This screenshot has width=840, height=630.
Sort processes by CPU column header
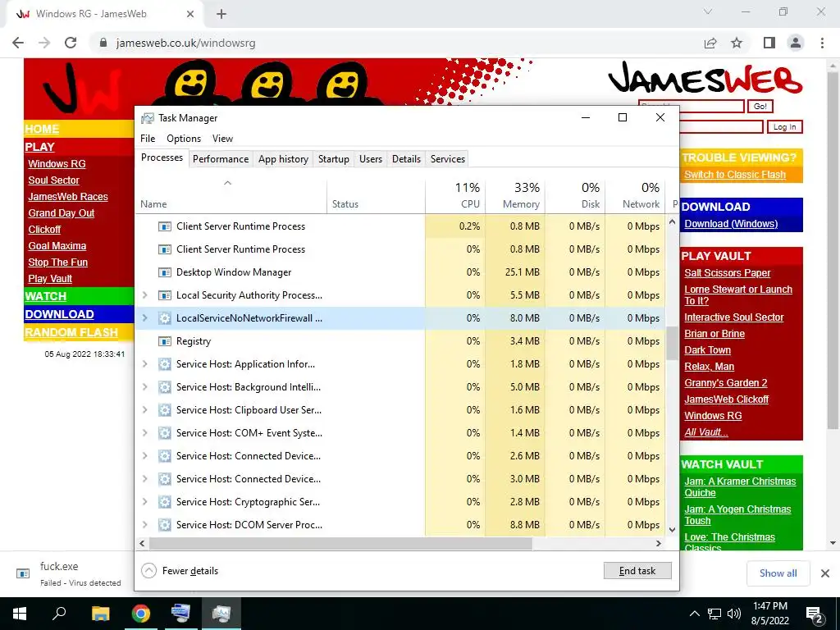click(455, 195)
